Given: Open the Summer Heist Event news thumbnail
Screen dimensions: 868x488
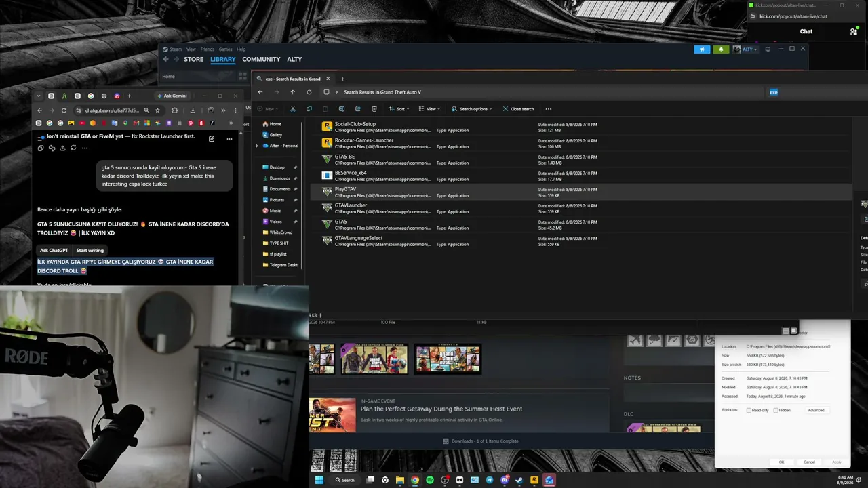Looking at the screenshot, I should coord(332,415).
